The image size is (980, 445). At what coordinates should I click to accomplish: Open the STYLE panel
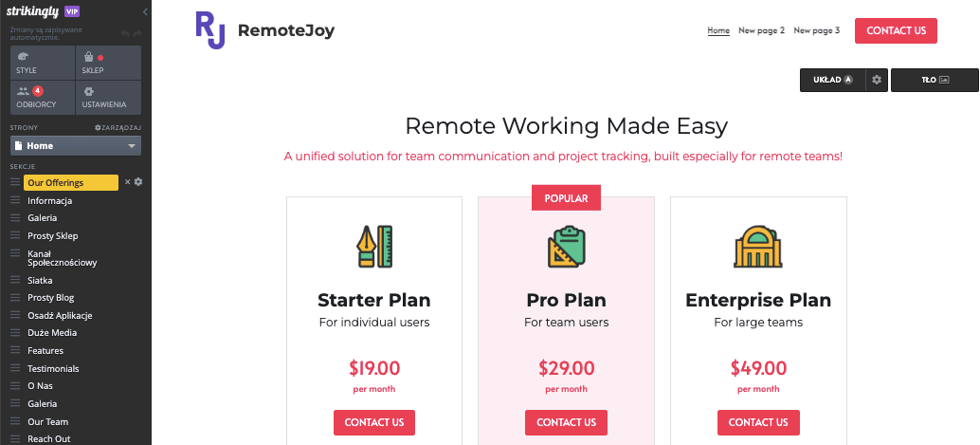[x=43, y=63]
